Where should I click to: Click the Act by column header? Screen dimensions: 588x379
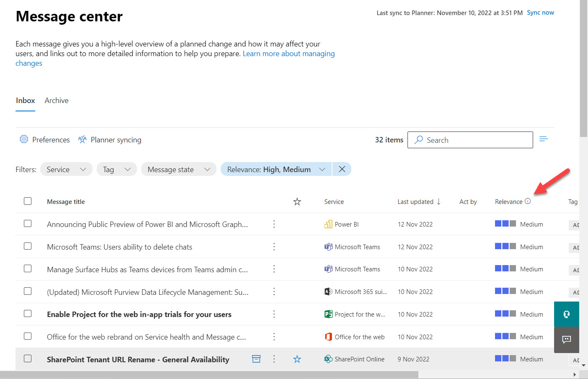(x=468, y=202)
